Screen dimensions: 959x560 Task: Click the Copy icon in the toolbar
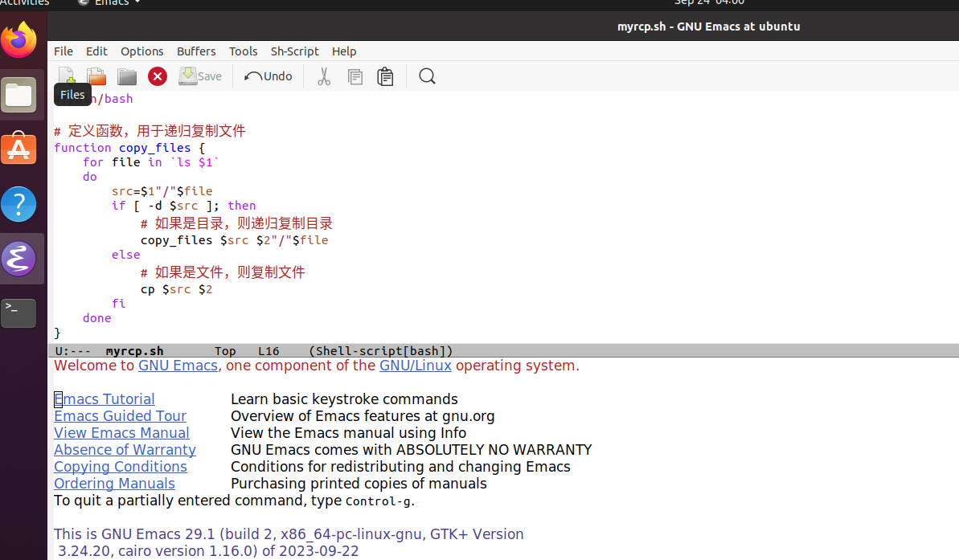[355, 76]
